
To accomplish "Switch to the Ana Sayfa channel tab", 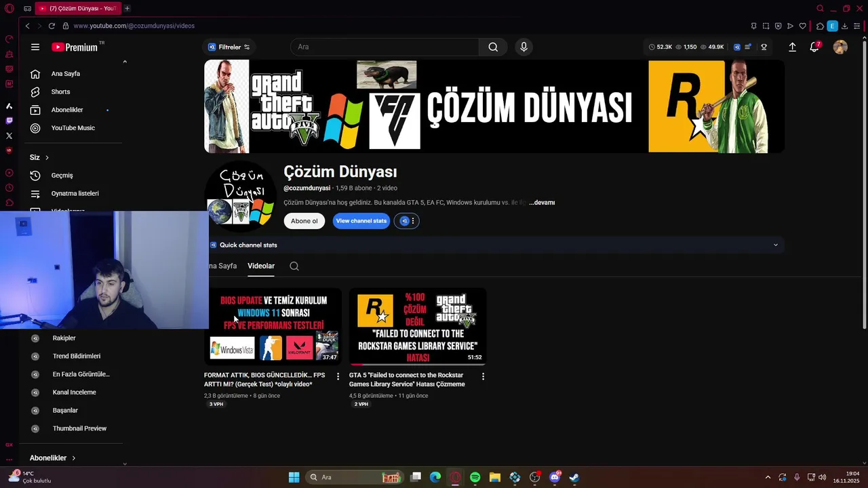I will (x=223, y=266).
